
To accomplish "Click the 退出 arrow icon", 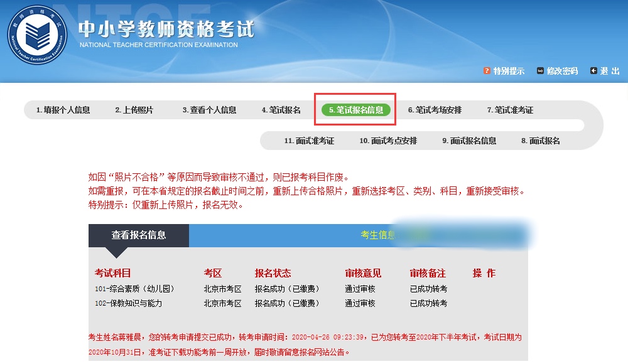I will point(593,71).
